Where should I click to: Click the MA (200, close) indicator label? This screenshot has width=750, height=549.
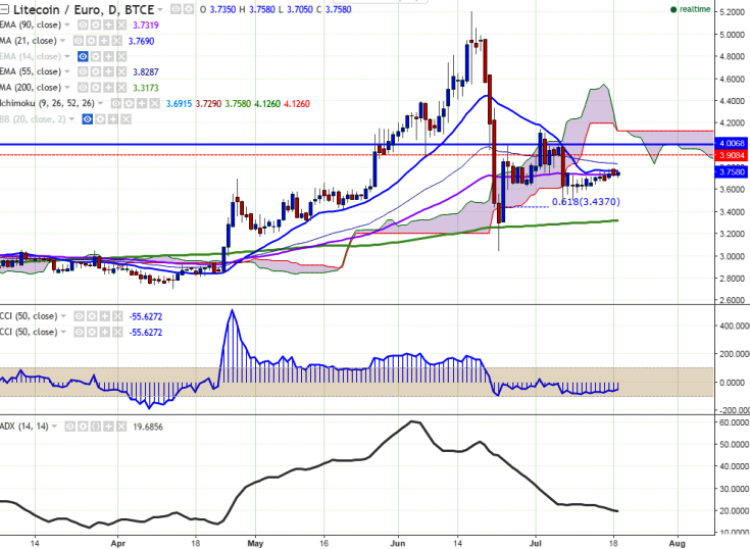[32, 88]
